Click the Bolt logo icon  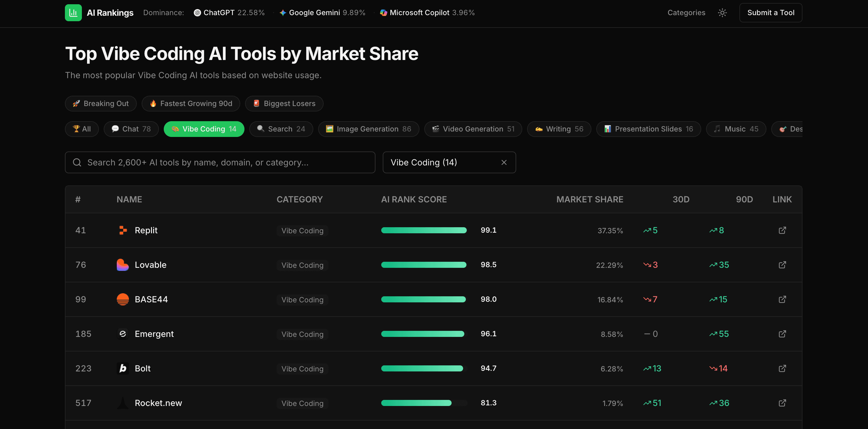coord(123,368)
